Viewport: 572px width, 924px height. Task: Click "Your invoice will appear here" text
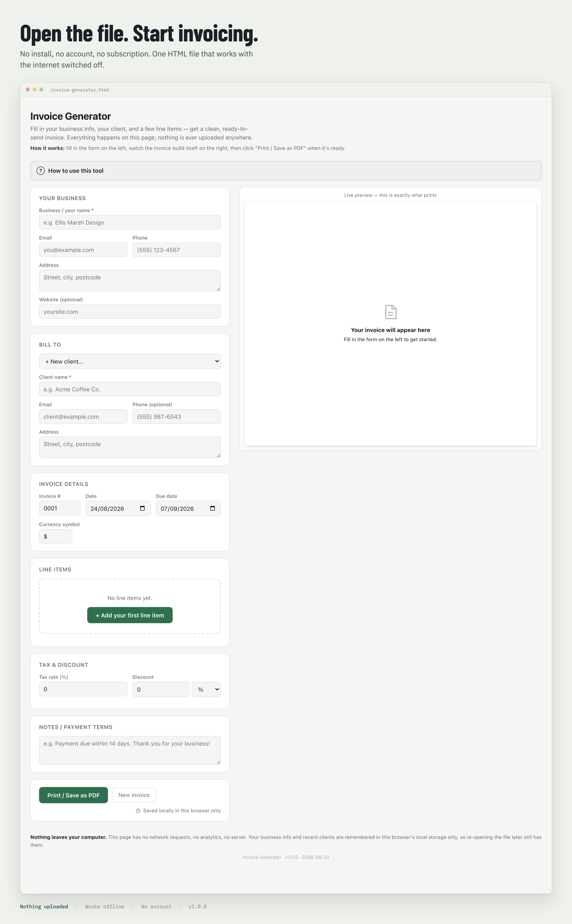pos(390,330)
